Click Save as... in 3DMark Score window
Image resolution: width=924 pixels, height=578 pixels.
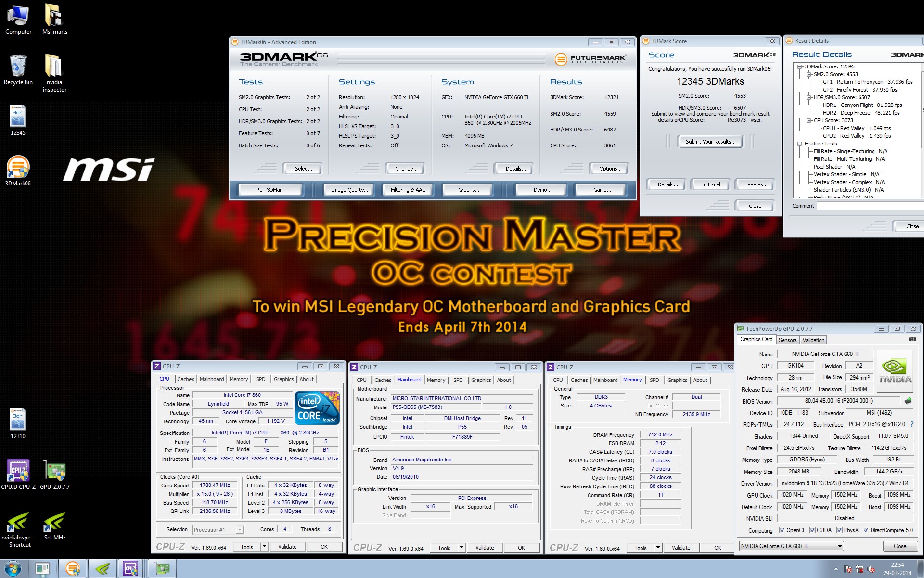(755, 184)
